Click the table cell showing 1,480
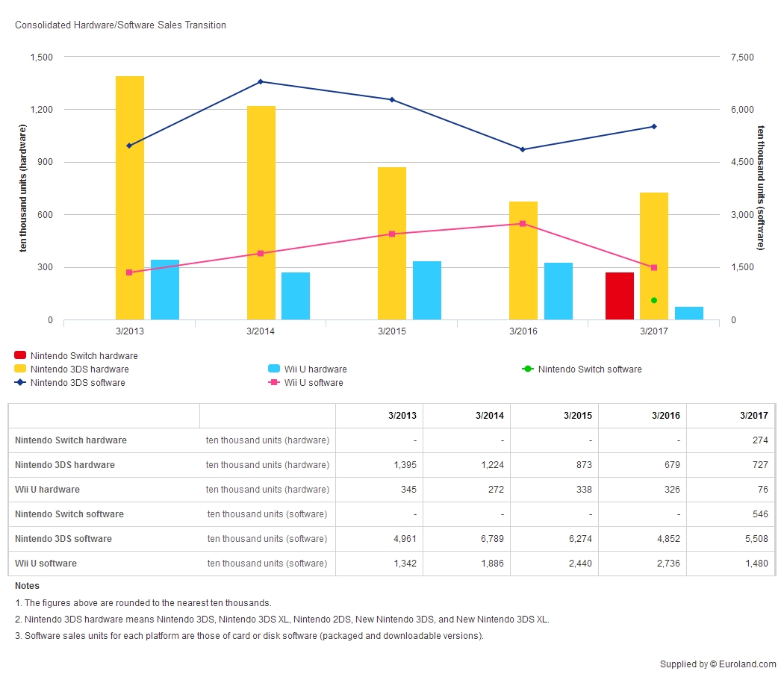This screenshot has width=784, height=677. pos(731,563)
